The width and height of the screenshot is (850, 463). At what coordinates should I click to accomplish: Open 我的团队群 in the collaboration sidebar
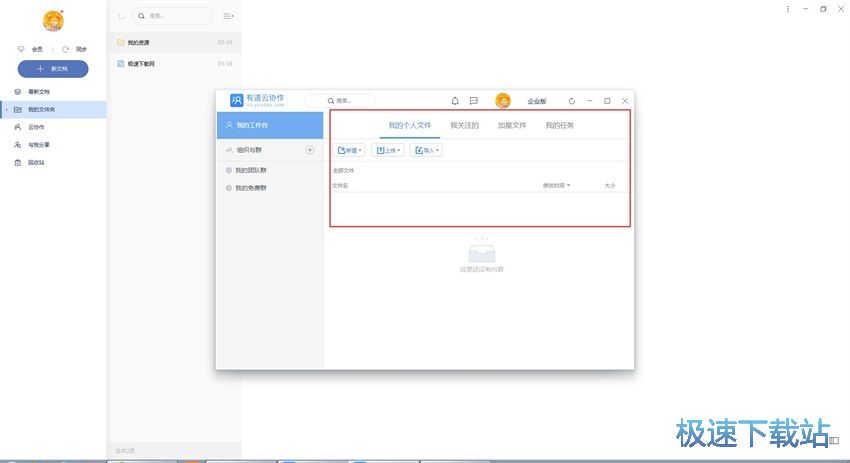coord(270,170)
